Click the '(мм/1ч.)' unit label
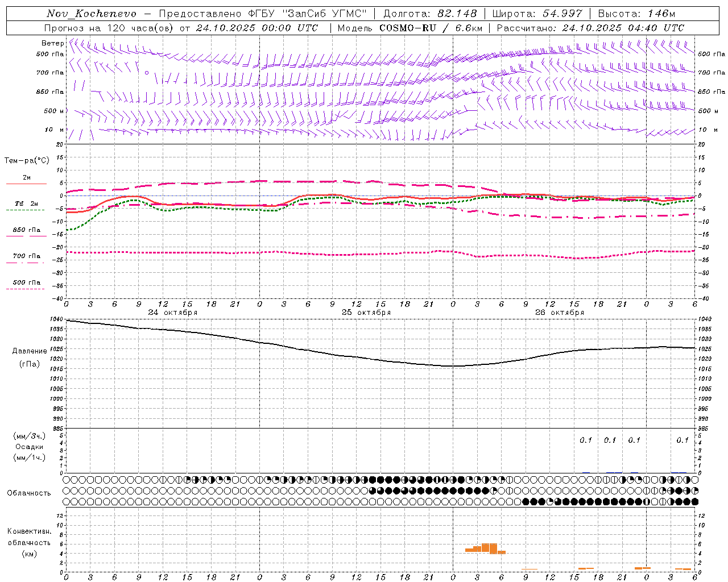The height and width of the screenshot is (582, 728). coord(29,458)
